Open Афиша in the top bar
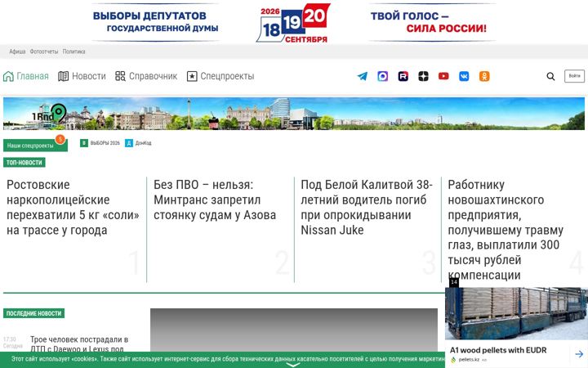 coord(17,52)
